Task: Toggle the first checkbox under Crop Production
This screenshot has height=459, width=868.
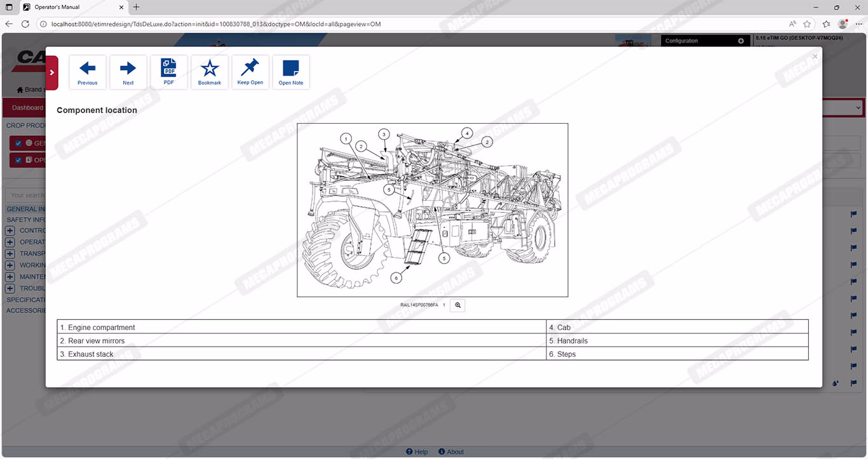Action: (18, 143)
